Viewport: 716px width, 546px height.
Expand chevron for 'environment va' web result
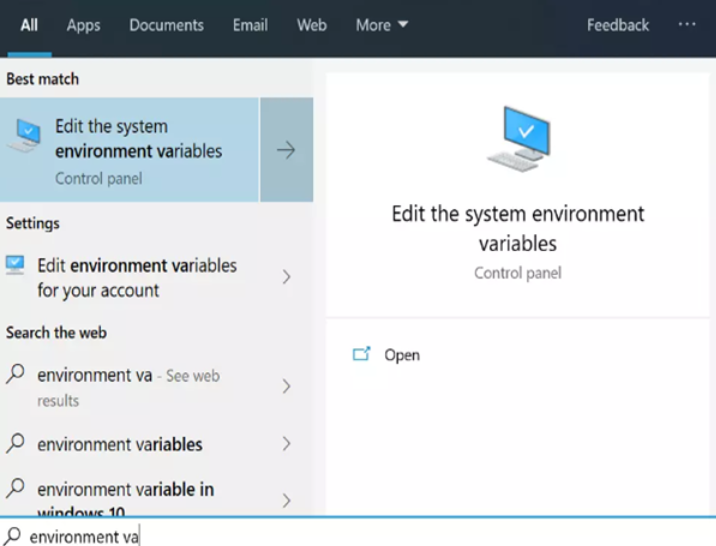[286, 386]
